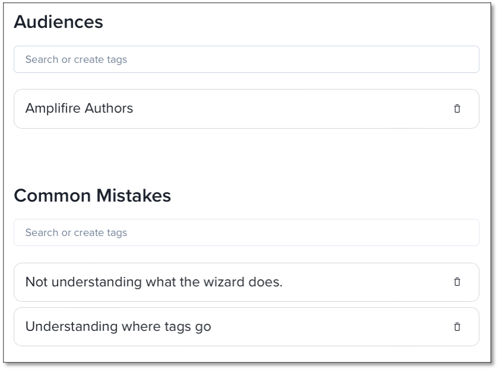Click the 'Amplifire Authors' label text
The height and width of the screenshot is (370, 499).
(79, 108)
